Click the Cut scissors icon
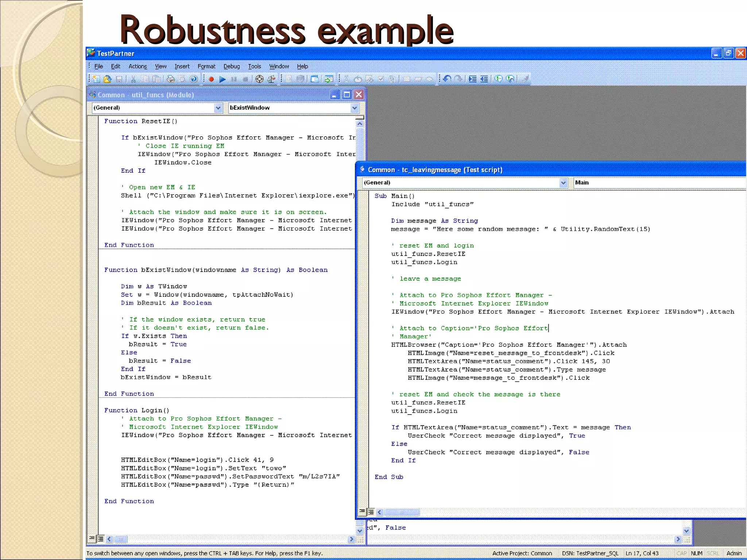Image resolution: width=747 pixels, height=560 pixels. point(133,79)
